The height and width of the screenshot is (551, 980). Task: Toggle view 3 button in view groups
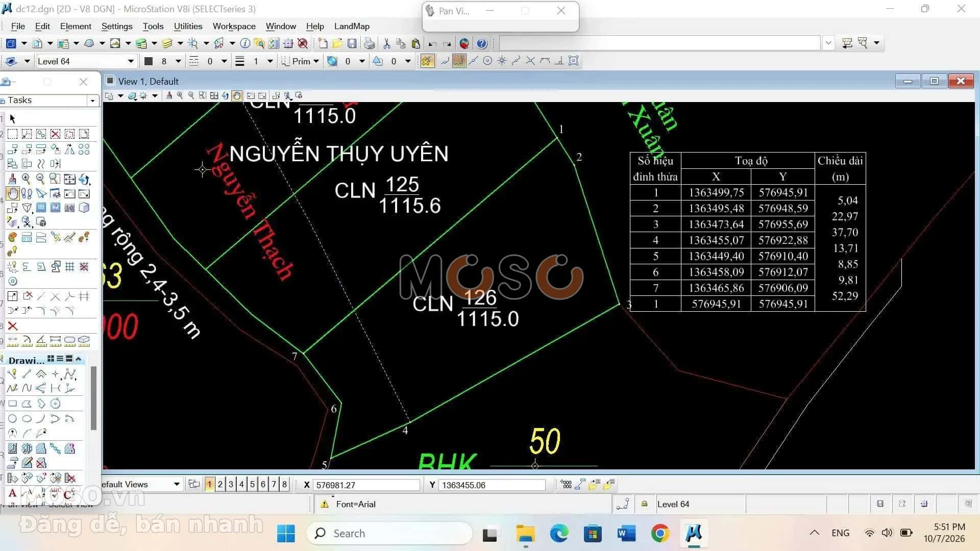[231, 484]
